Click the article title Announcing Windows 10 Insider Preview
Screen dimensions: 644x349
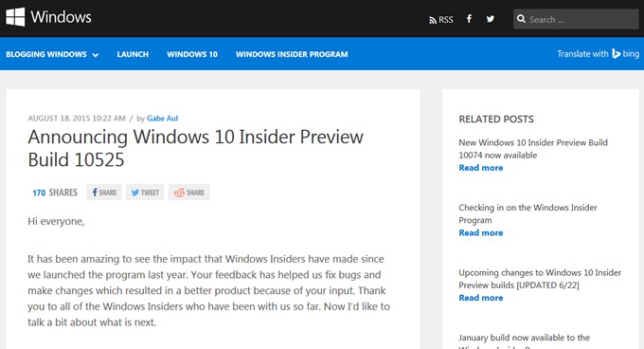(195, 148)
